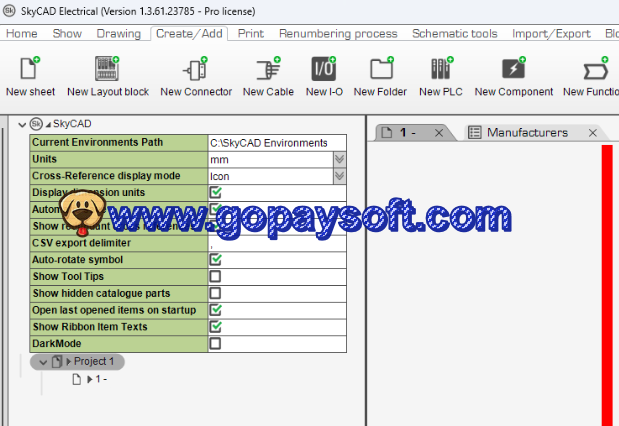
Task: Close the Manufacturers tab
Action: (592, 133)
